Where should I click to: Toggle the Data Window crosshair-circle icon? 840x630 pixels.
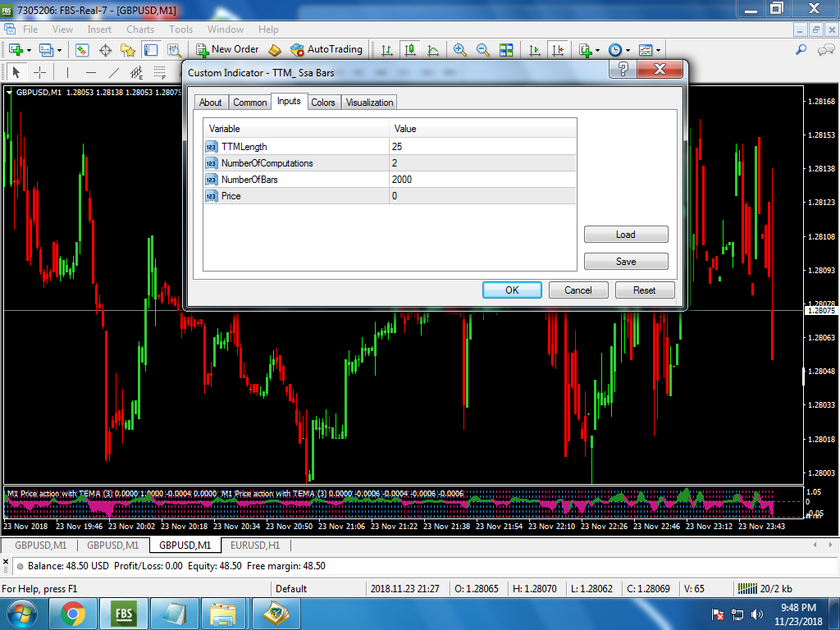click(105, 50)
